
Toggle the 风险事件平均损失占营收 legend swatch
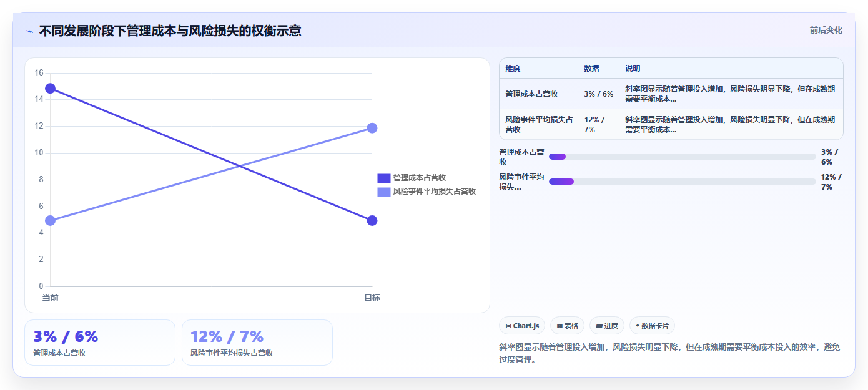coord(384,192)
